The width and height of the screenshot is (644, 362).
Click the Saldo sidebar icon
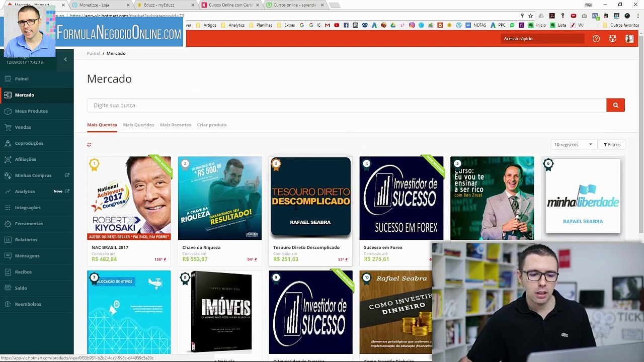(8, 288)
